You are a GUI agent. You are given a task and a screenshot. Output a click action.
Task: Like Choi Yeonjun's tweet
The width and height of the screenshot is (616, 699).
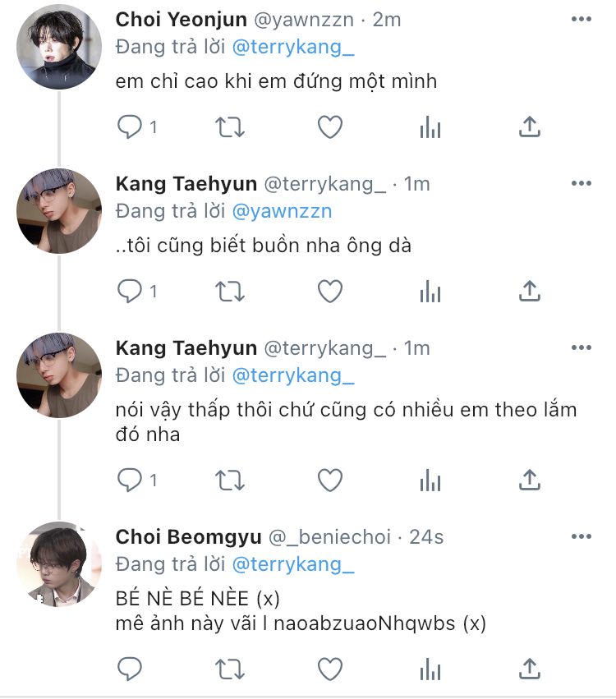pyautogui.click(x=330, y=127)
